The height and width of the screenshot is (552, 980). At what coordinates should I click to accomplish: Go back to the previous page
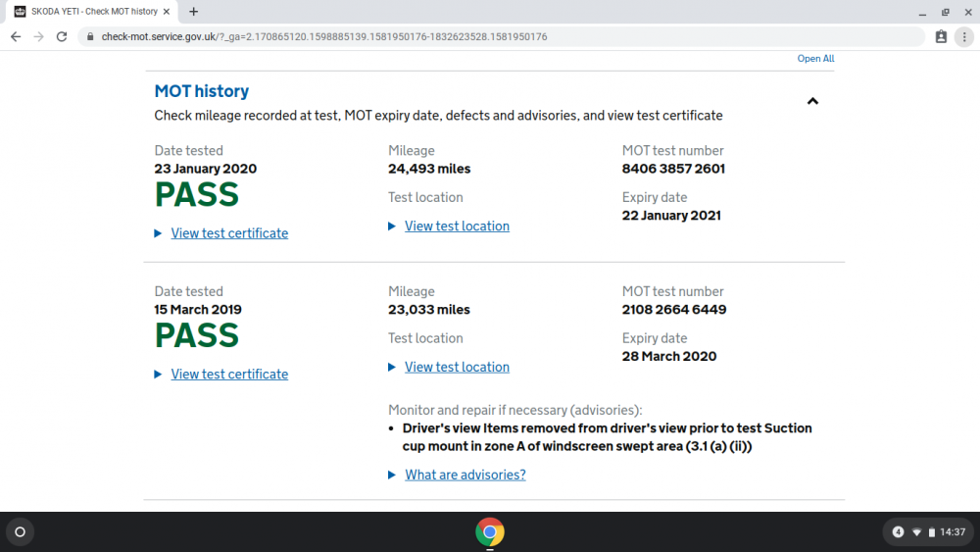point(16,37)
